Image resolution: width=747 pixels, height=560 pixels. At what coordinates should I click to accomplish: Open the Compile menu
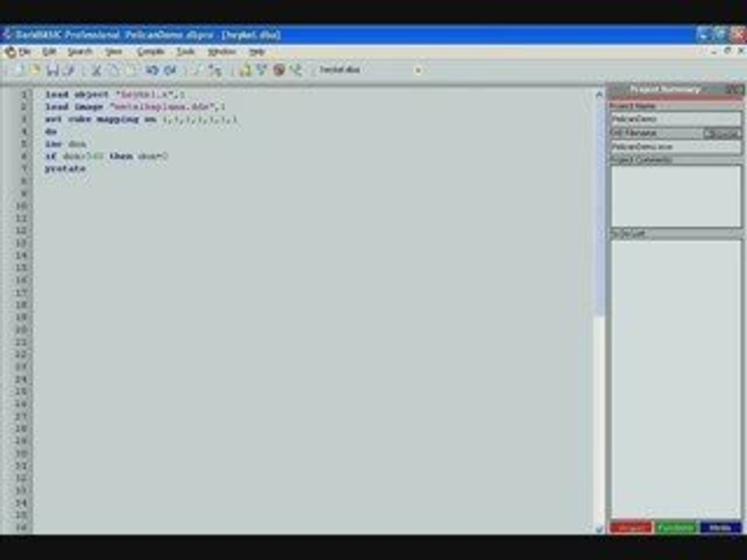(x=150, y=51)
